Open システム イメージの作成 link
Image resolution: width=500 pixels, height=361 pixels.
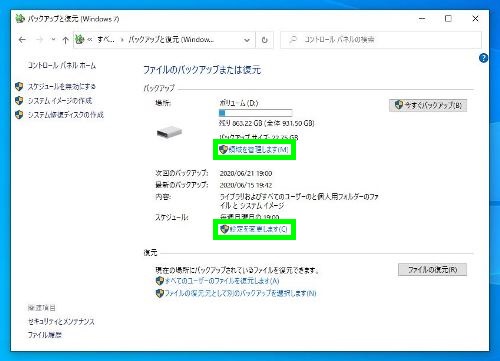point(60,101)
